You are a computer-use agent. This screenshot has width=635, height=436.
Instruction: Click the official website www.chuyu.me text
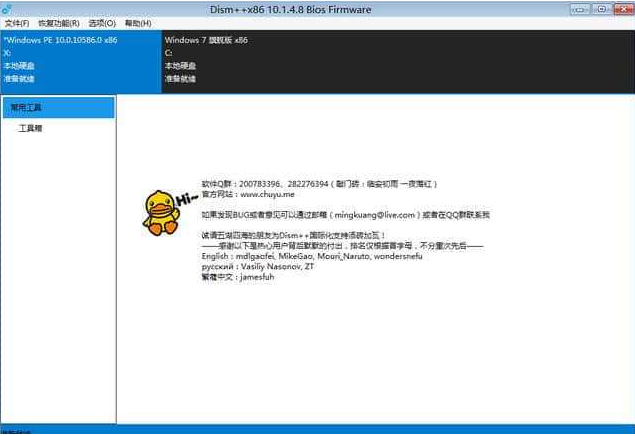tap(267, 194)
